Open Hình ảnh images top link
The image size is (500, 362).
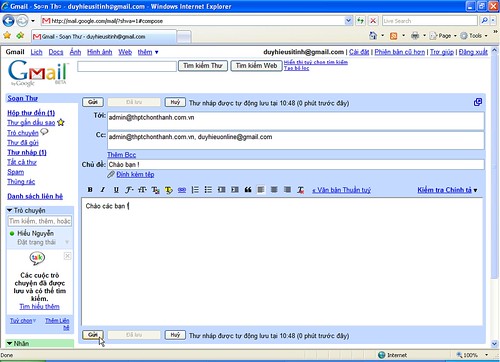pos(99,52)
